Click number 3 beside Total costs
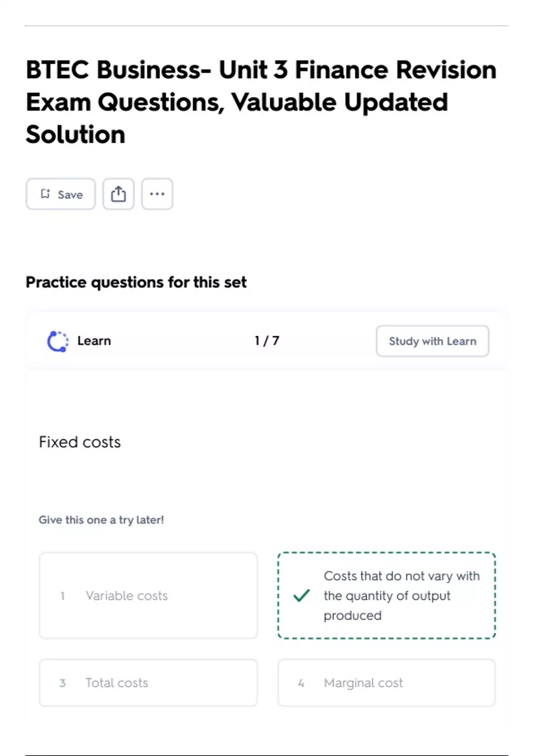 coord(63,683)
